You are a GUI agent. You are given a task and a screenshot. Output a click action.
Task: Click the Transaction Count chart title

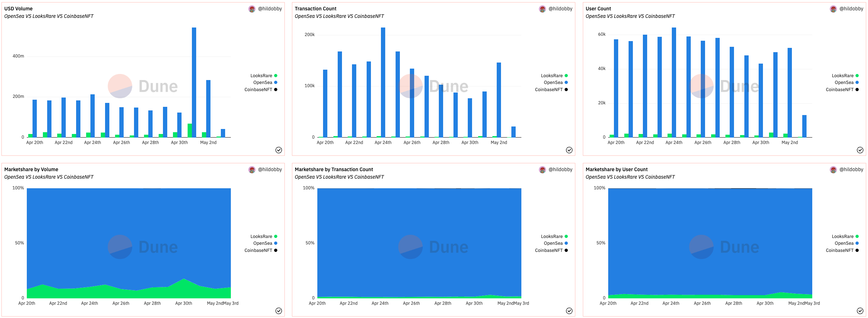(x=316, y=9)
